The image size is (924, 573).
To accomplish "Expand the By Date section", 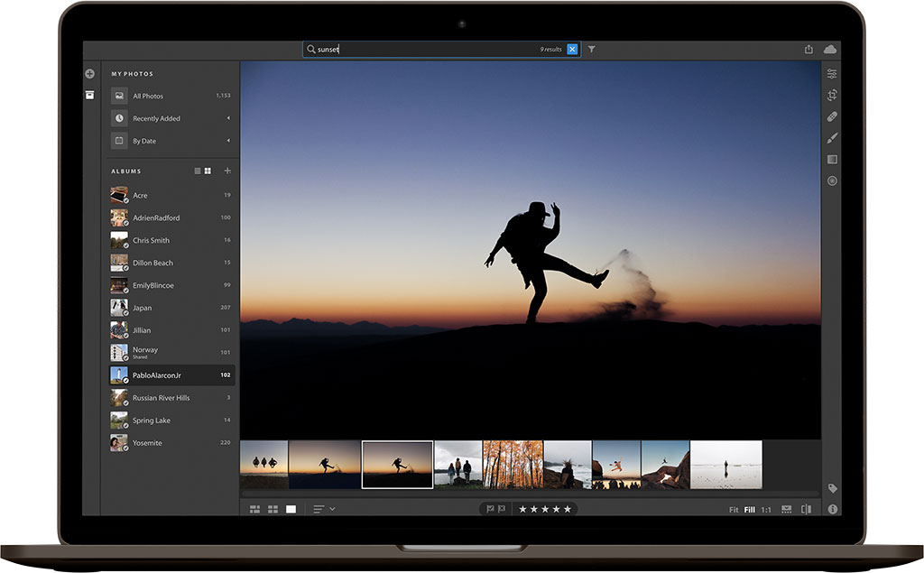I will (x=227, y=141).
